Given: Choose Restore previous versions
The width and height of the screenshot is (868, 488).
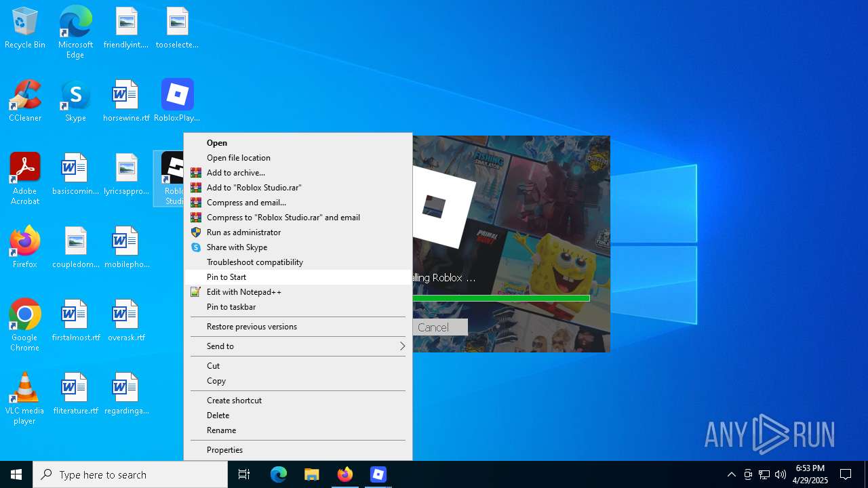Looking at the screenshot, I should pos(298,326).
